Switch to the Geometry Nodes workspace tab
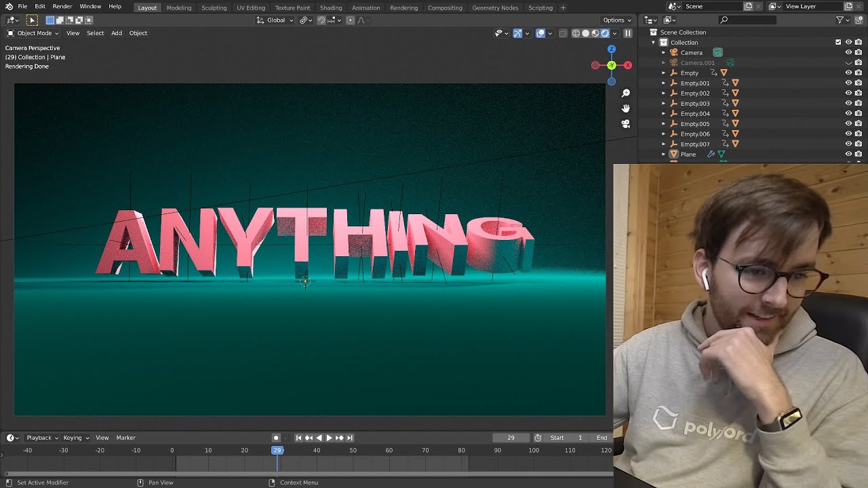This screenshot has width=868, height=488. point(495,7)
